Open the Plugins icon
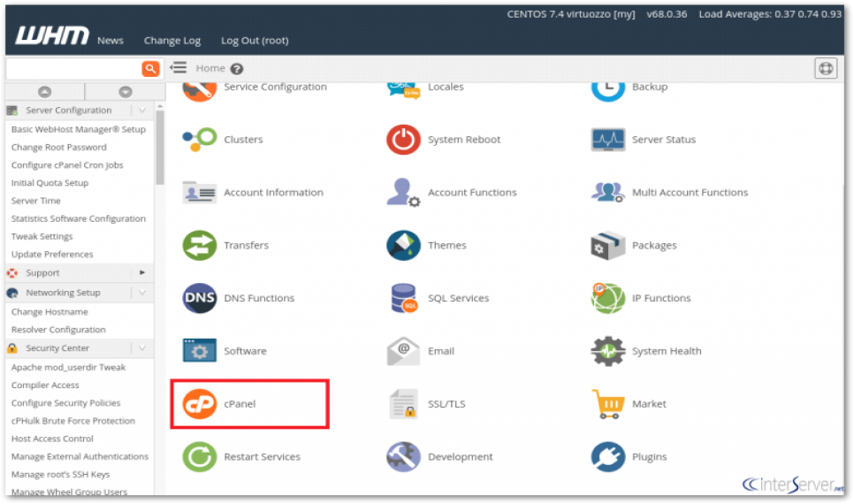 tap(608, 457)
